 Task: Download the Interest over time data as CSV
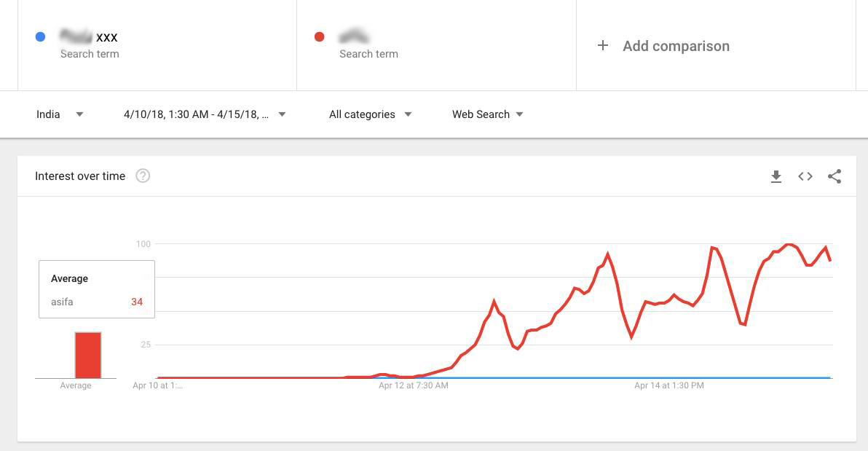[776, 176]
